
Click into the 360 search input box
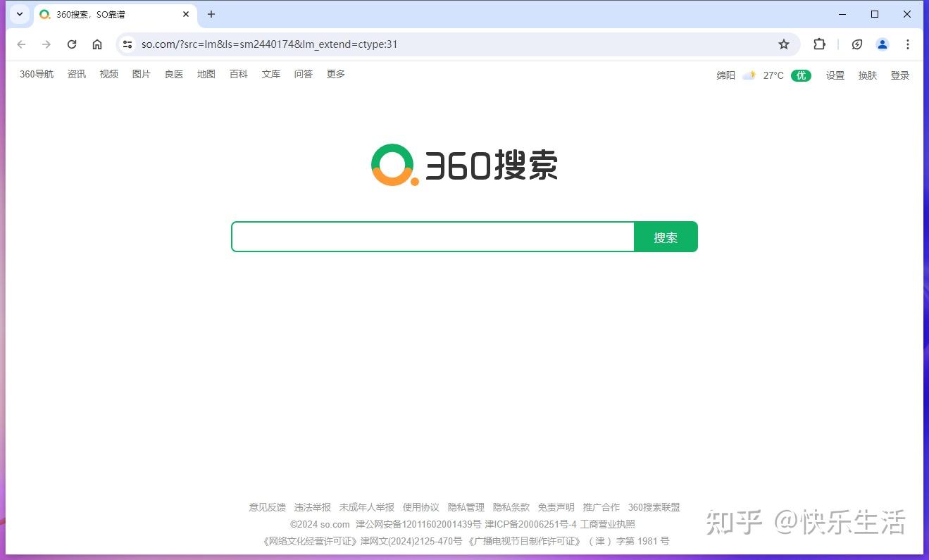(433, 237)
